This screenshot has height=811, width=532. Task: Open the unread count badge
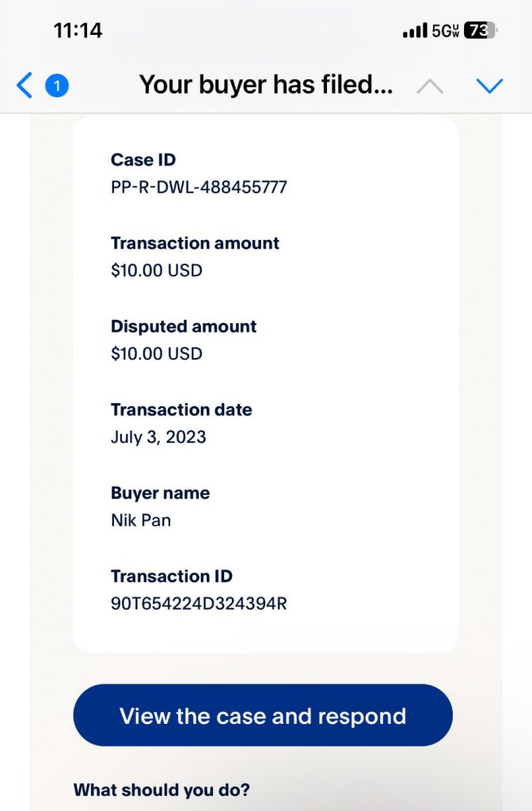57,86
